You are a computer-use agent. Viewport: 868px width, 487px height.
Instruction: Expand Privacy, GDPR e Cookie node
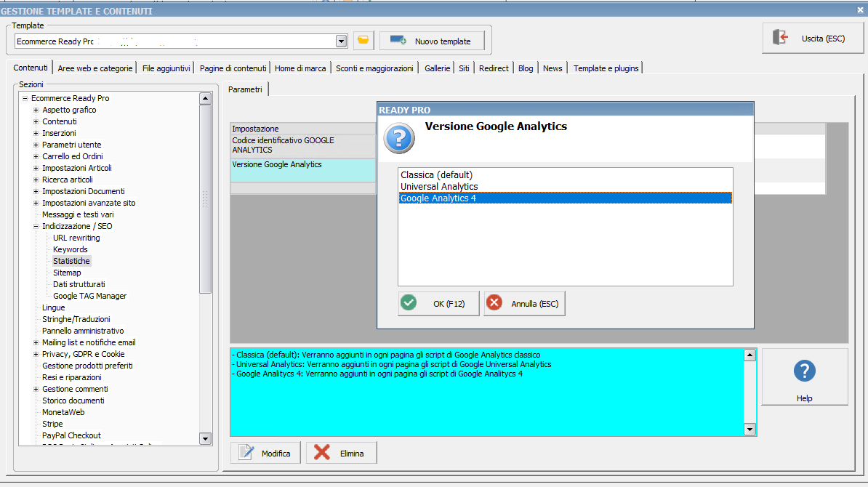(x=36, y=354)
